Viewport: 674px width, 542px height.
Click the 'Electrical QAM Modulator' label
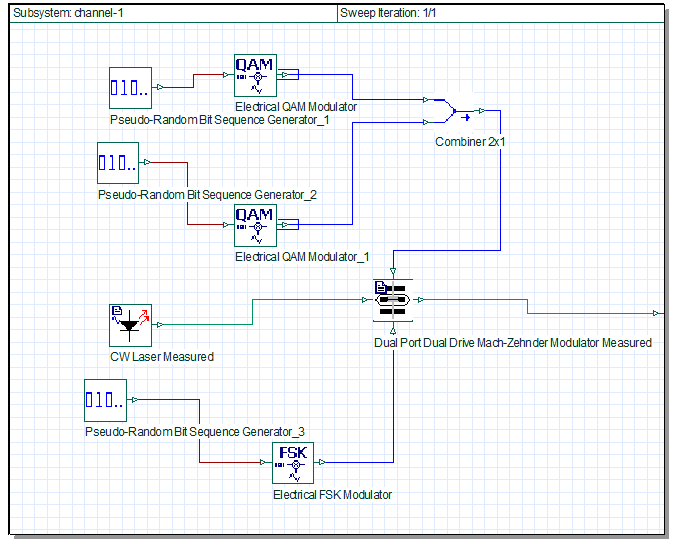coord(296,107)
